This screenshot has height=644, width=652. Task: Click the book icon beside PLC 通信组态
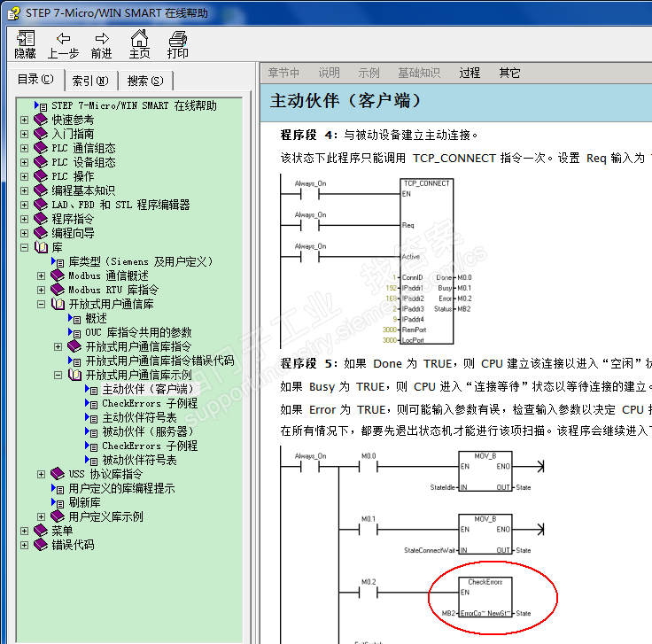coord(41,148)
